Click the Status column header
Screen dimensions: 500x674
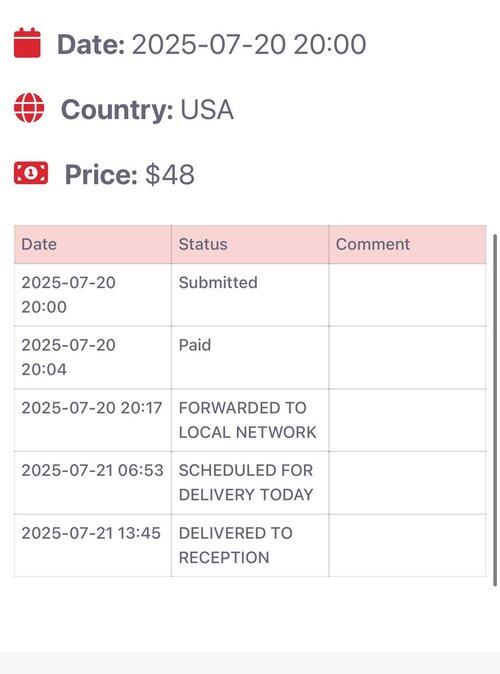coord(250,244)
